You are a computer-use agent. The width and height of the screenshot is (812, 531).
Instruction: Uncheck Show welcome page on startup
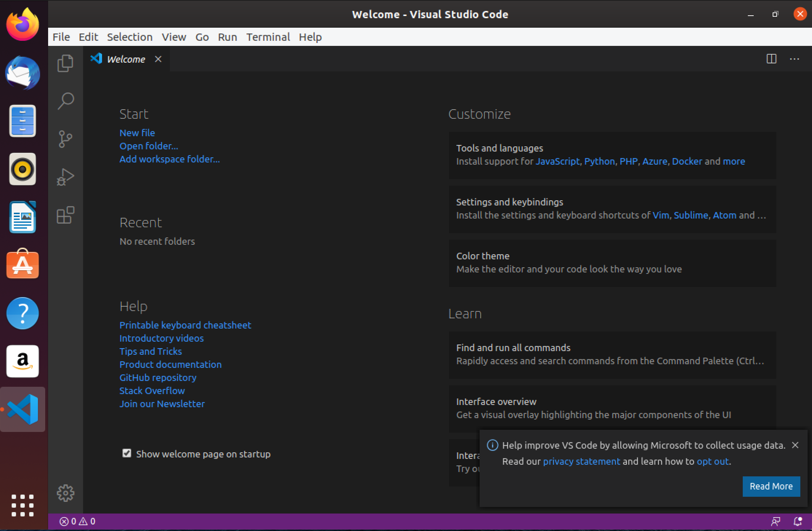click(127, 453)
